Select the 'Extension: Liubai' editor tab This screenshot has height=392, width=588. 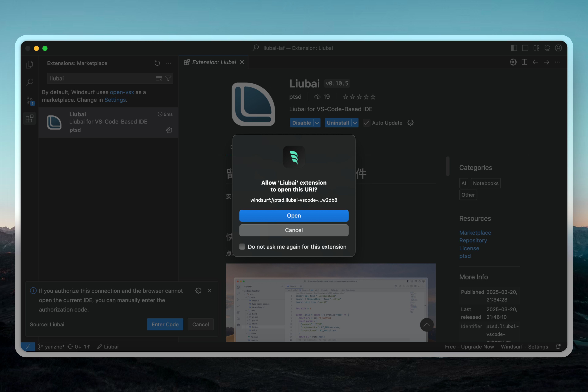[x=214, y=62]
